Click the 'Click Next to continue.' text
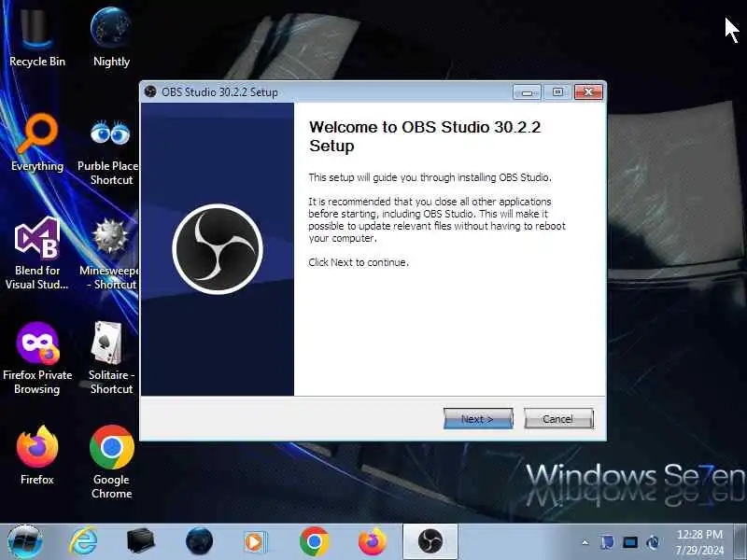 [359, 262]
